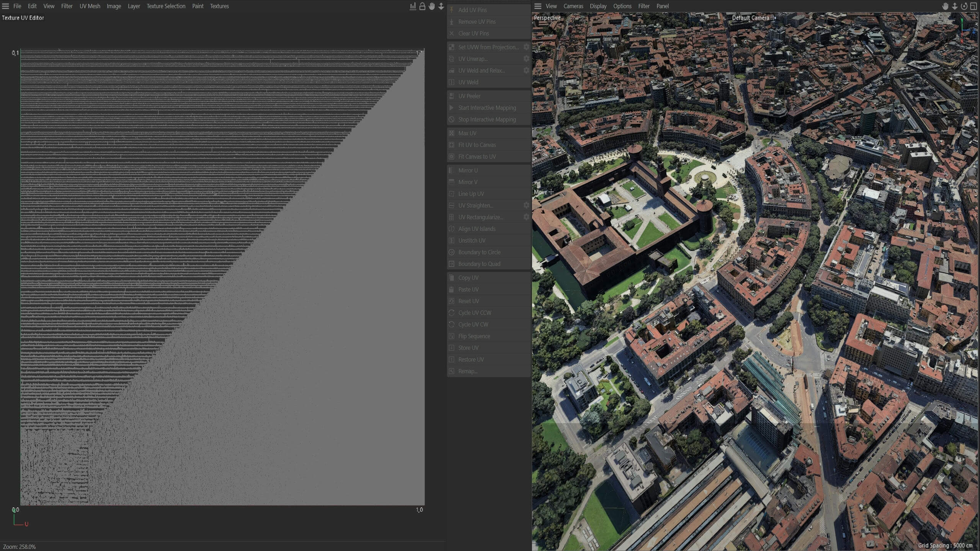Click the histogram icon in UV editor header
The image size is (980, 551).
(413, 6)
